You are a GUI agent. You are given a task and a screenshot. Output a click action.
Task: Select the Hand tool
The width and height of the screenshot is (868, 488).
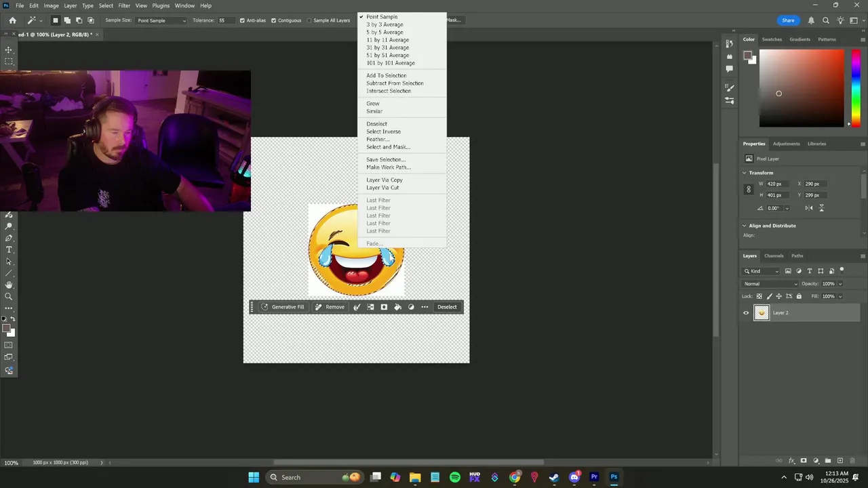[x=9, y=285]
